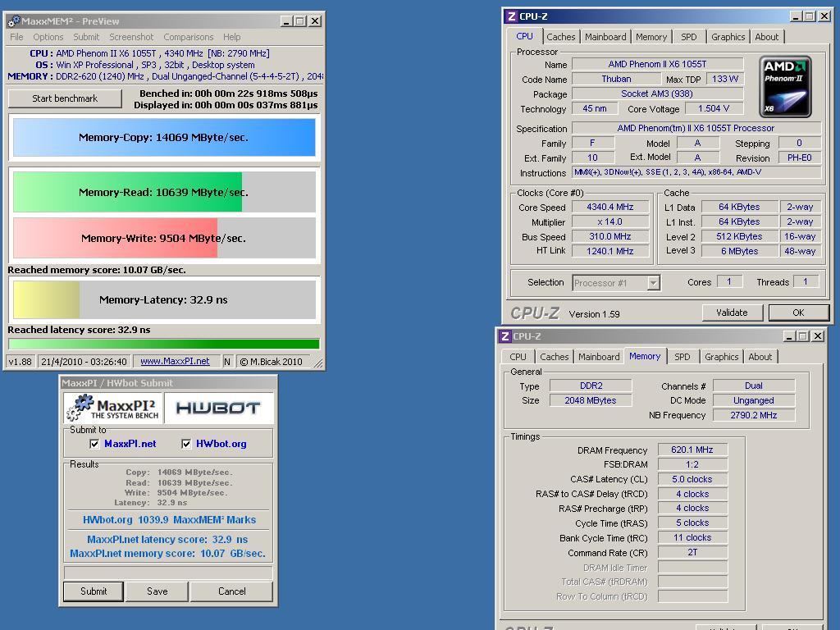
Task: Click the MaxxPI² The System Bench logo
Action: tap(113, 408)
